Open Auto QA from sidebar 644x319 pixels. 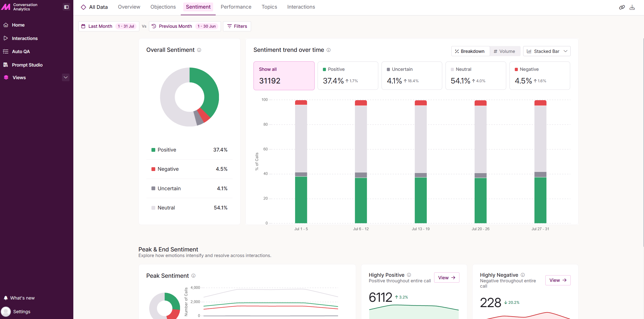(x=21, y=51)
